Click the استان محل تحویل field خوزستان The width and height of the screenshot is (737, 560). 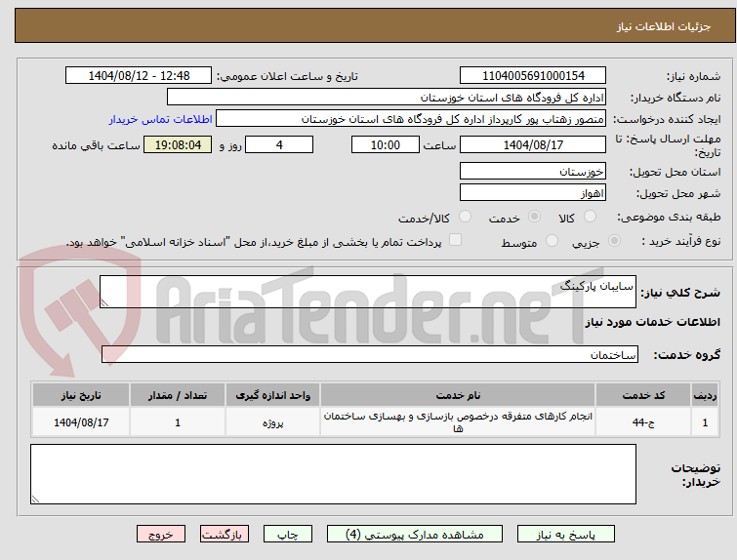tap(533, 171)
